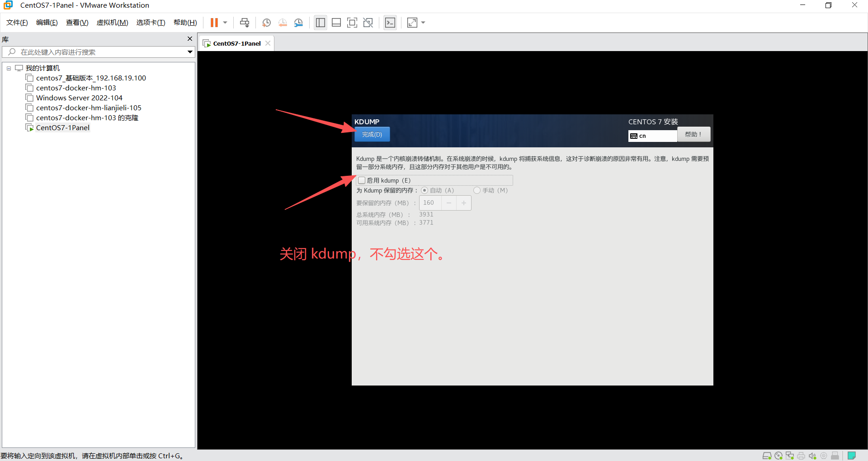The width and height of the screenshot is (868, 461).
Task: Close the CentOS7-1Panel tab
Action: tap(268, 43)
